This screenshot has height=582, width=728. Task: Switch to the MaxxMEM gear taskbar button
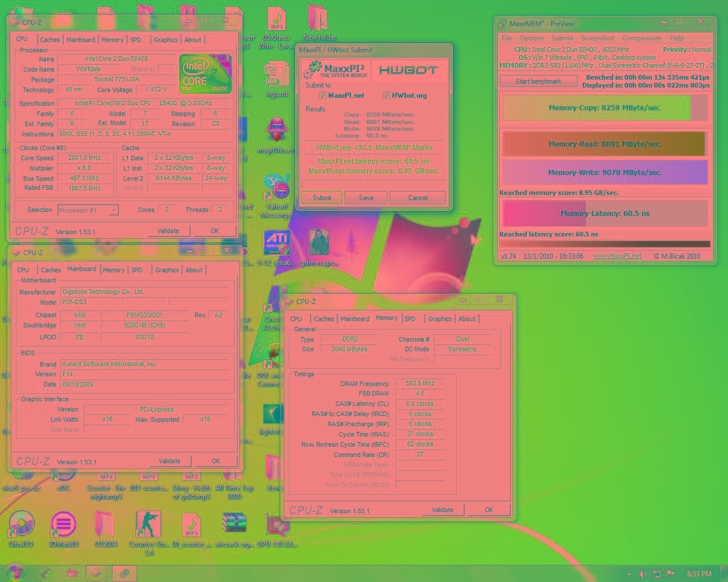pyautogui.click(x=125, y=573)
